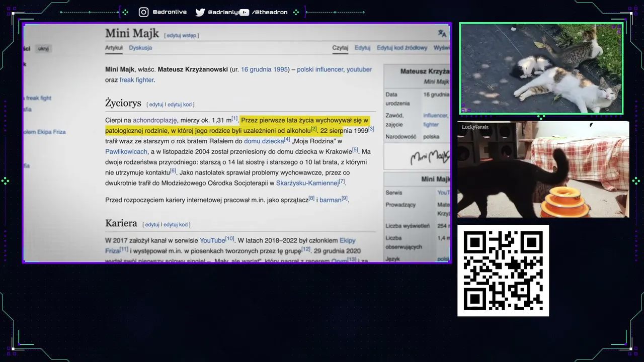Follow the 'Skarżysku-Kamiennej' link

coord(307,183)
